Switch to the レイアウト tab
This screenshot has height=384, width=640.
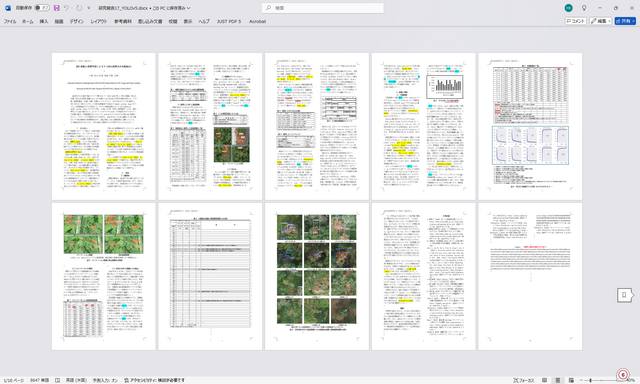tap(99, 21)
